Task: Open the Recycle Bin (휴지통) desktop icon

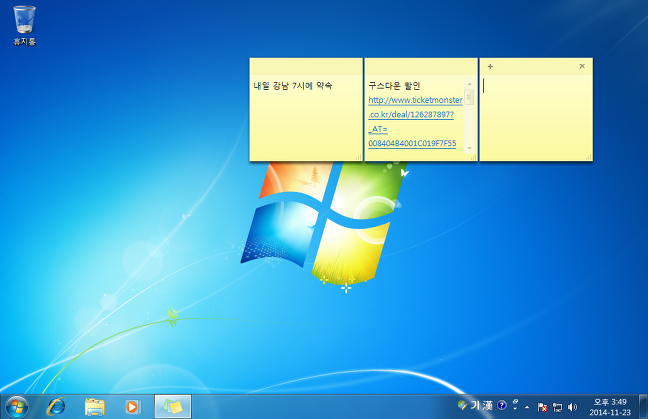Action: pos(24,25)
